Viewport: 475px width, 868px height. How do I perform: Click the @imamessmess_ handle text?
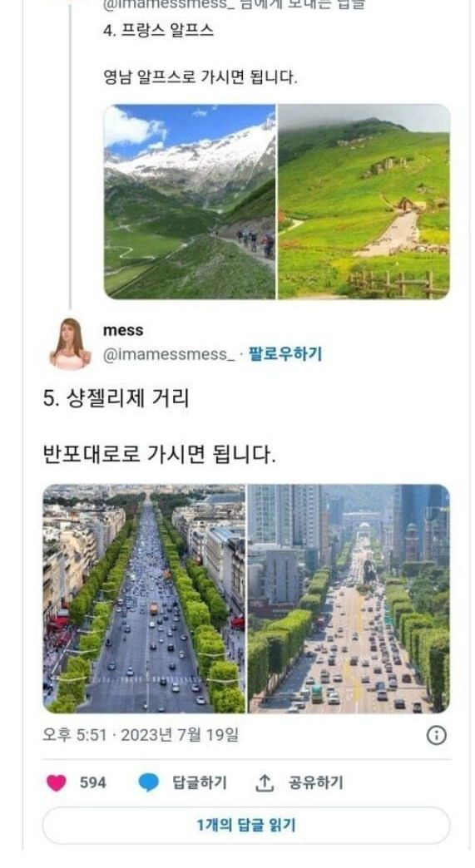pos(169,354)
